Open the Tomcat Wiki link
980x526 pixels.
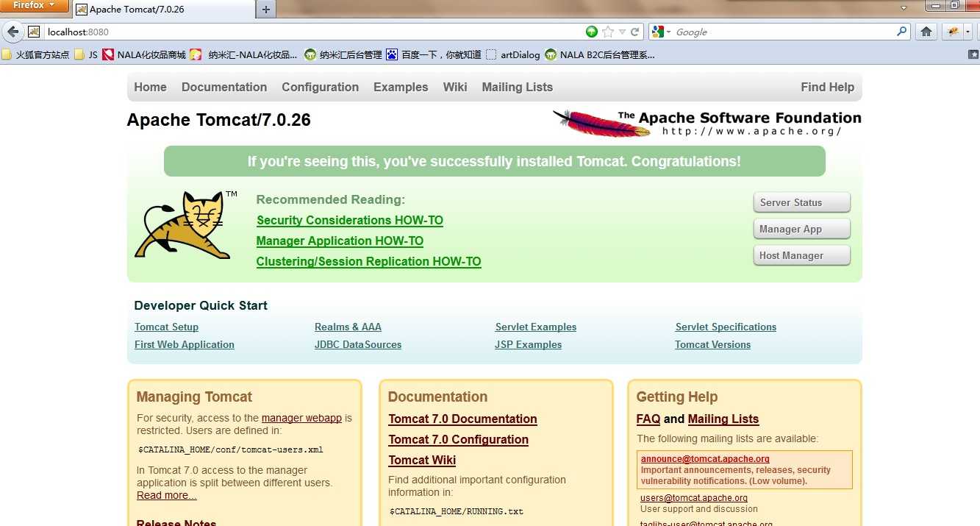pyautogui.click(x=422, y=460)
